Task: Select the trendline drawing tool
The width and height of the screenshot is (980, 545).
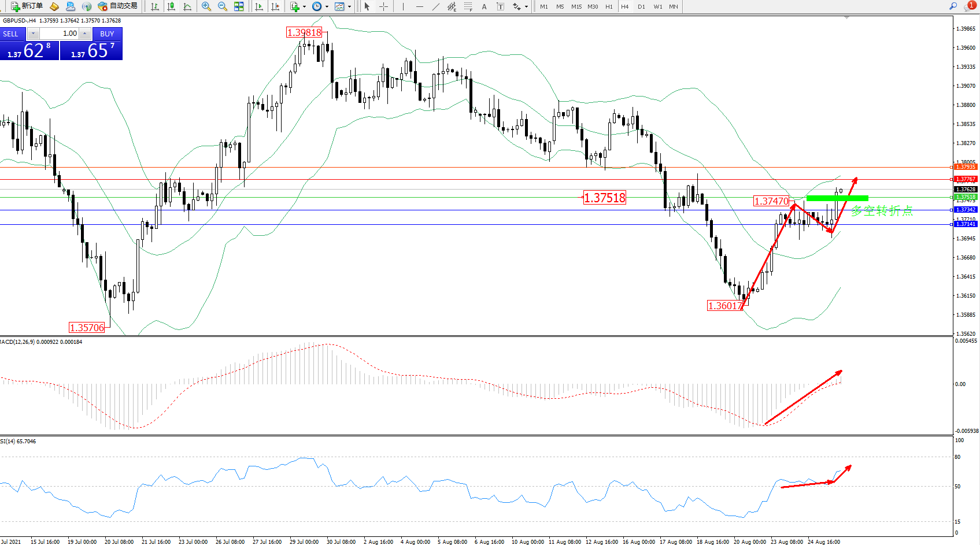Action: [x=435, y=6]
